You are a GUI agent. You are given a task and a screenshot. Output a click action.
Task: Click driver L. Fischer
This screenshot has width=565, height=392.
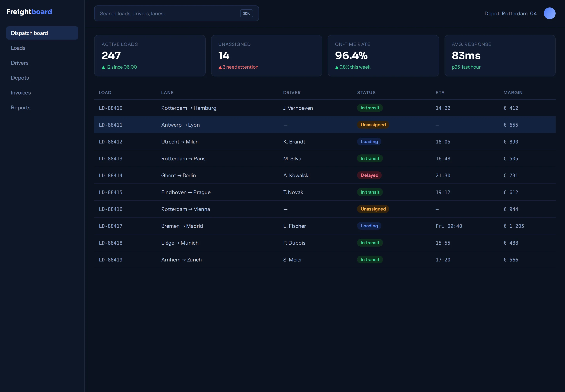294,226
